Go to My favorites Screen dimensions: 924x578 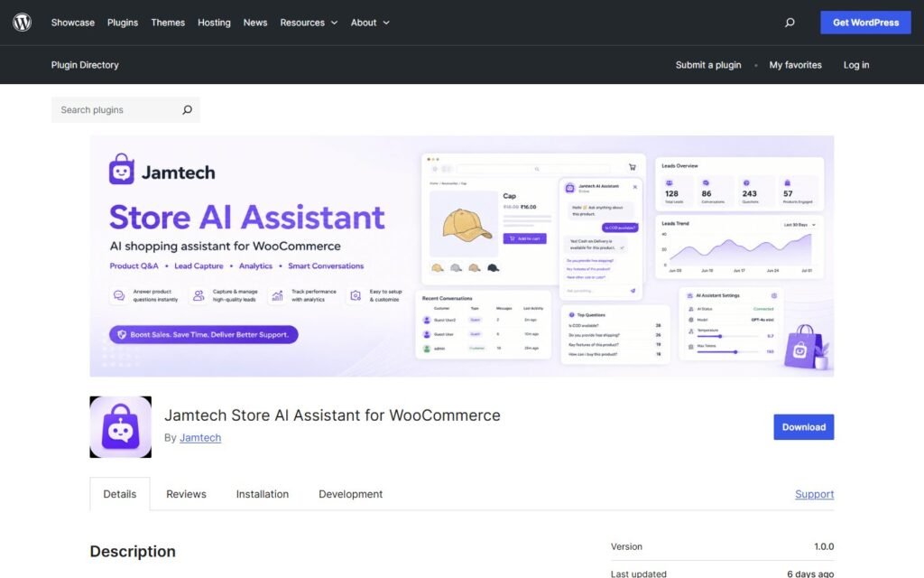(x=795, y=65)
